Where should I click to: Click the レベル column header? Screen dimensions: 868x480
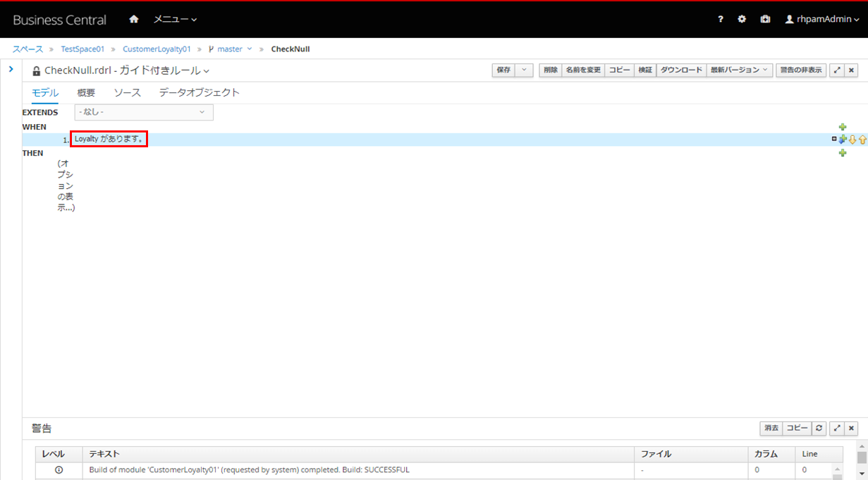[59, 454]
